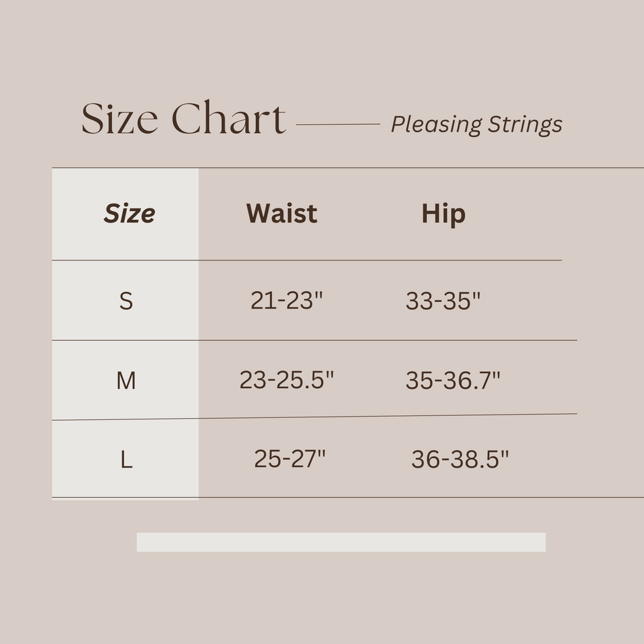This screenshot has width=644, height=644.
Task: Select the small waist value 21-23"
Action: pos(286,300)
